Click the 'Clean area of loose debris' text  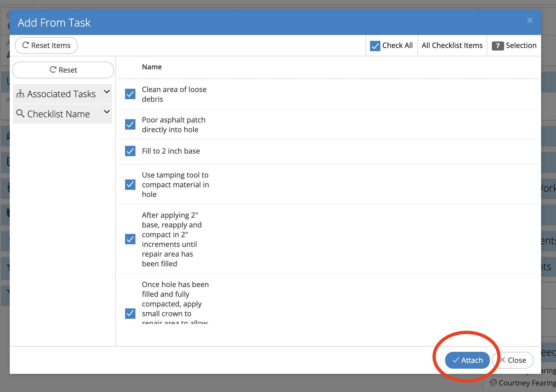(x=174, y=94)
